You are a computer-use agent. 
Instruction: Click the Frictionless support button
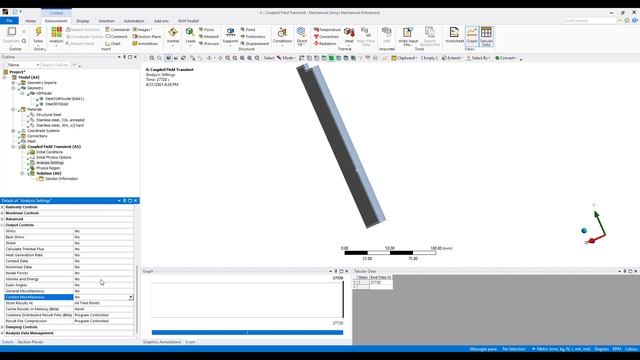tap(253, 36)
